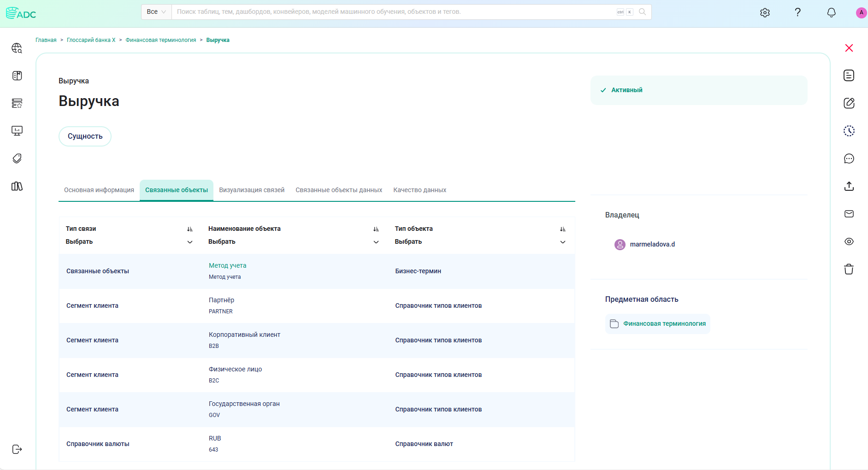
Task: Switch to Визуализация связей tab
Action: point(252,190)
